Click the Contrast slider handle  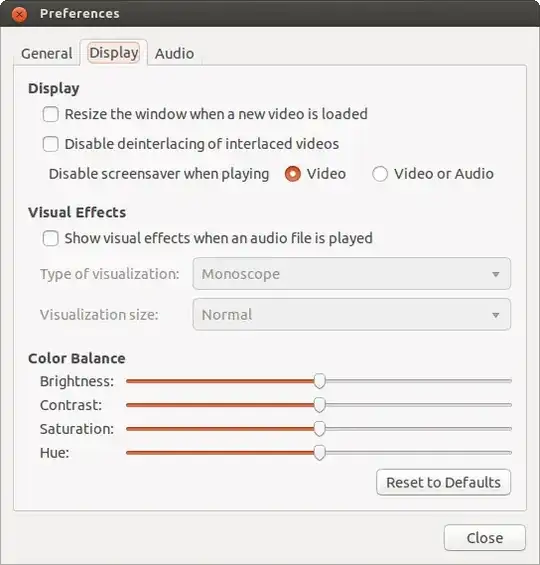click(319, 405)
